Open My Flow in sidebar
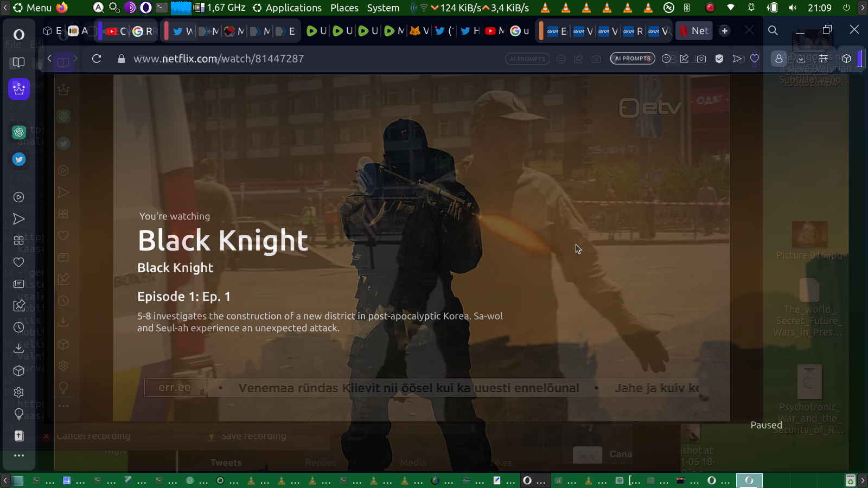Image resolution: width=868 pixels, height=488 pixels. pyautogui.click(x=19, y=219)
